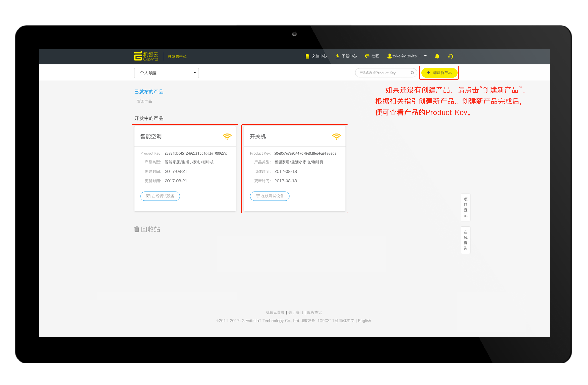Click the Wi-Fi icon on 智能空调 card
Viewport: 588px width, 385px height.
pyautogui.click(x=227, y=136)
